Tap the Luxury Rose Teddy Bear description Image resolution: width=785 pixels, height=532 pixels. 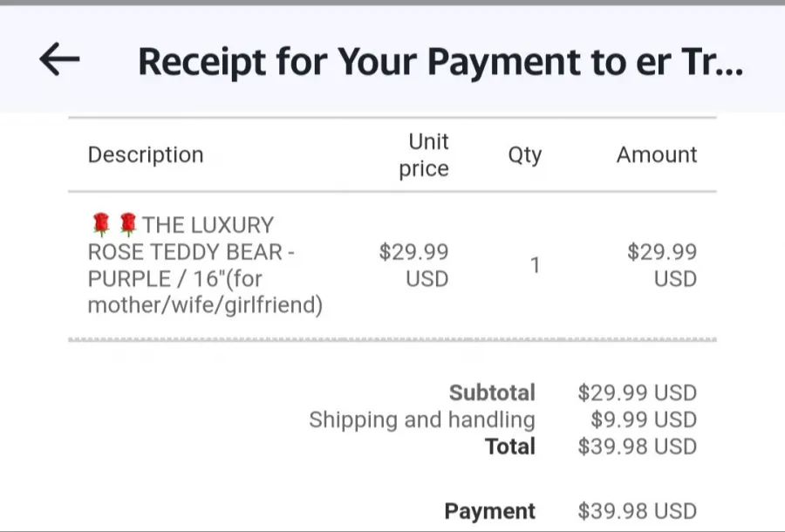coord(205,265)
